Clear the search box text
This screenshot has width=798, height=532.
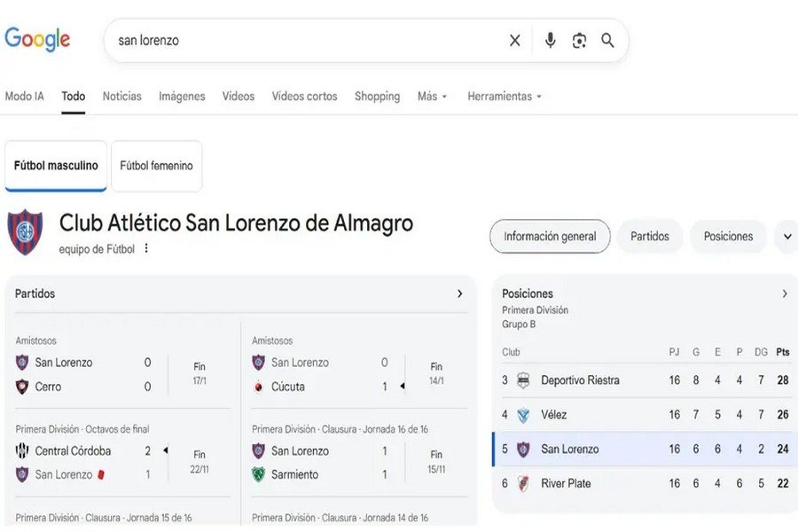(514, 41)
